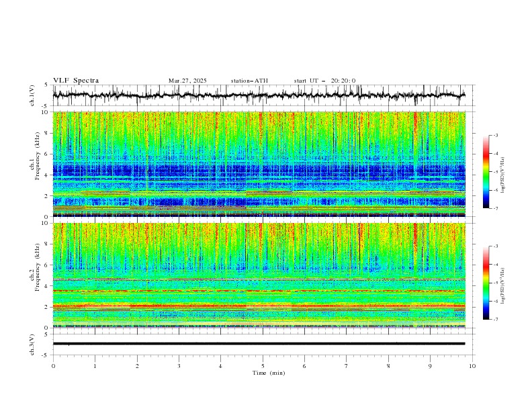Click the "start UT = 20:20:0" header text

tap(324, 81)
